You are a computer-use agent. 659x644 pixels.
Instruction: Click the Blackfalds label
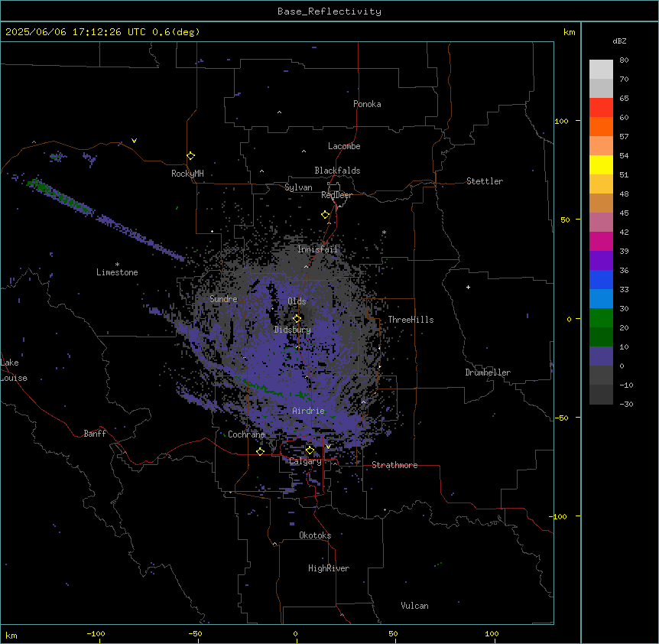(x=337, y=171)
